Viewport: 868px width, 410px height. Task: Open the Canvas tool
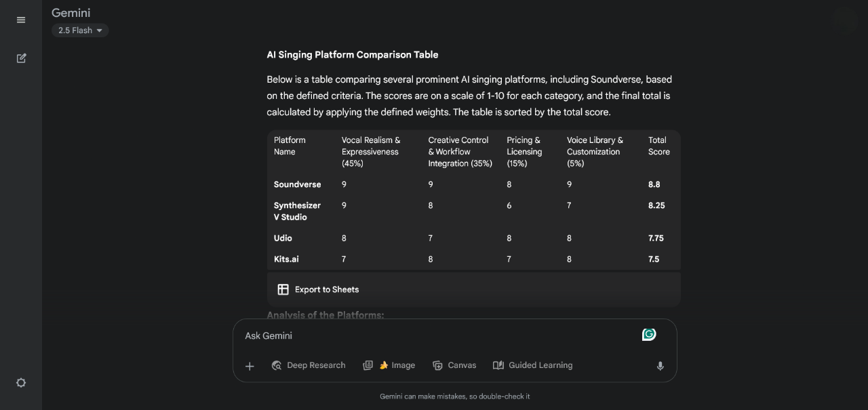click(454, 365)
